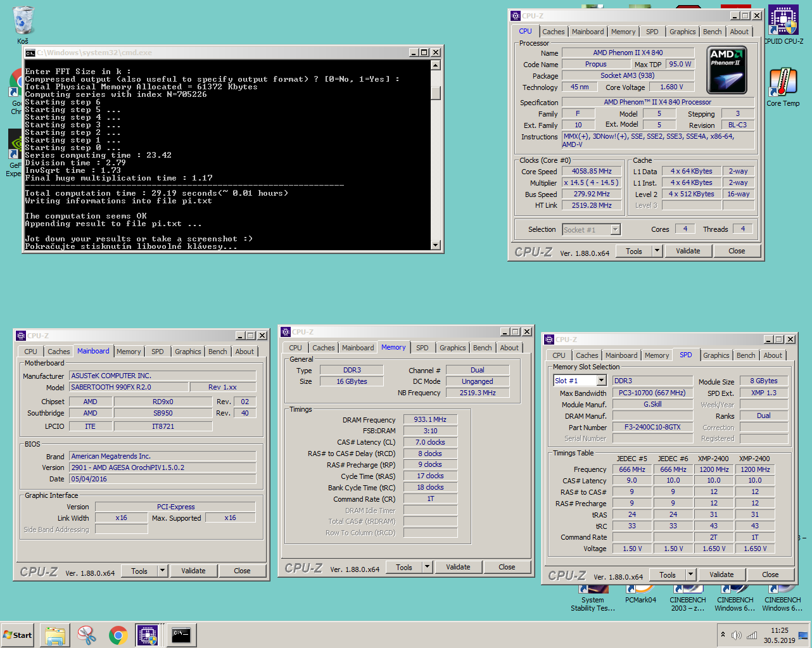Open PCMark04 desktop shortcut
The height and width of the screenshot is (648, 812).
click(640, 595)
